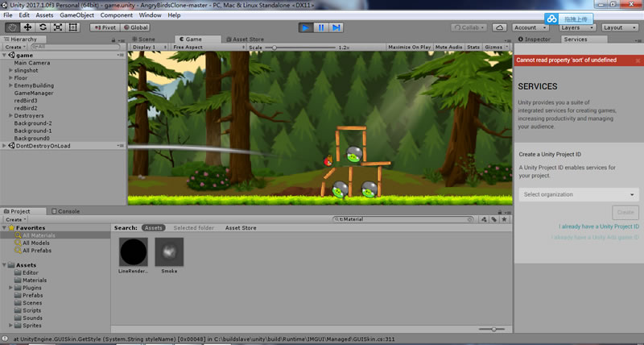Select the Rect transform tool
The image size is (644, 345).
click(x=73, y=27)
